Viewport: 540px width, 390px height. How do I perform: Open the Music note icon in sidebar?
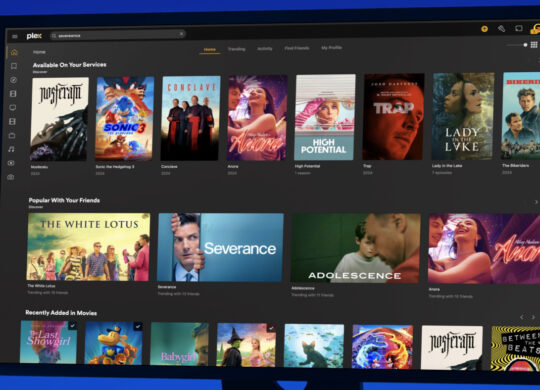12,149
